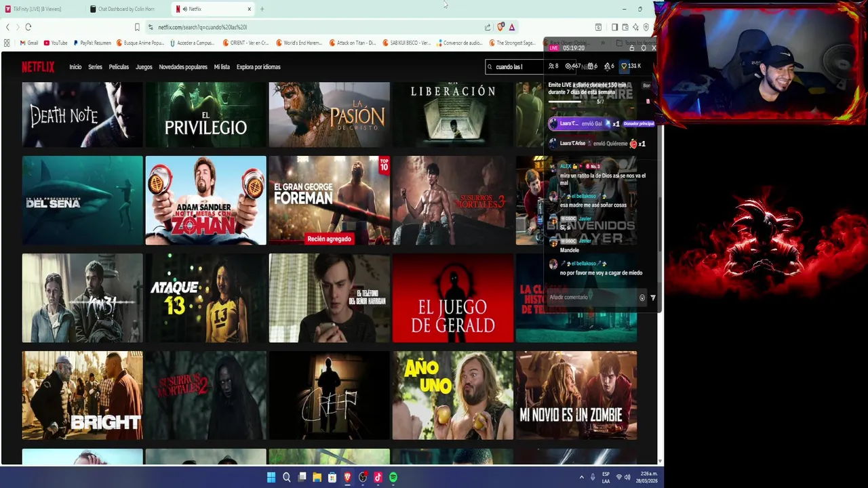868x488 pixels.
Task: Open Task View on the taskbar
Action: tap(302, 477)
